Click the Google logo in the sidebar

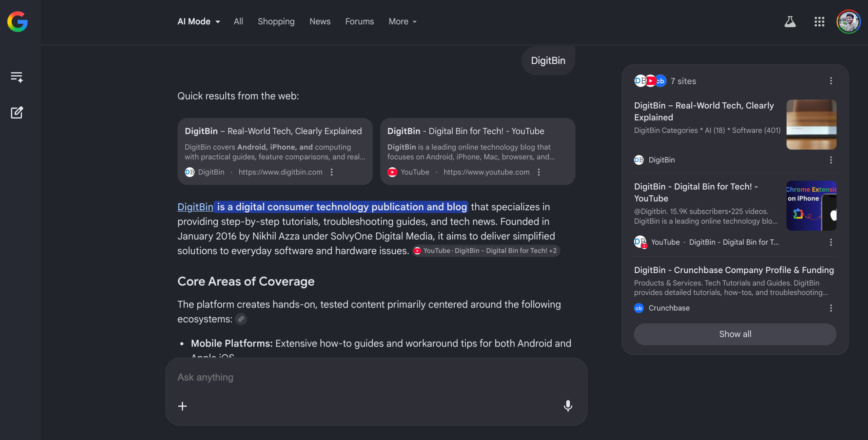(17, 22)
